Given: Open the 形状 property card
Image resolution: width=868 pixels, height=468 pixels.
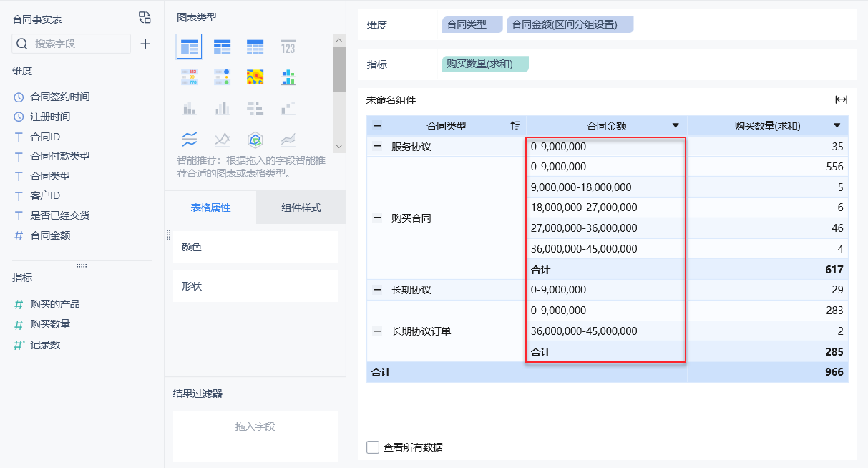Looking at the screenshot, I should click(x=255, y=286).
